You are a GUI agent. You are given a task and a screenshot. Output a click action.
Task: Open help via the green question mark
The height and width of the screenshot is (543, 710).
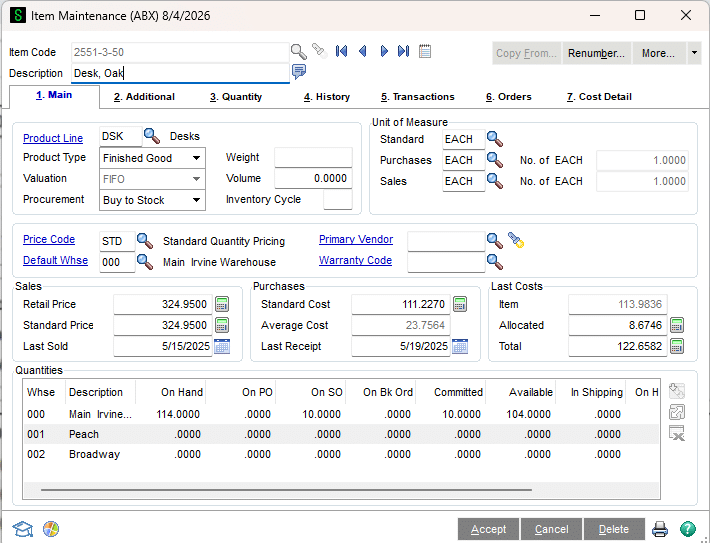688,529
